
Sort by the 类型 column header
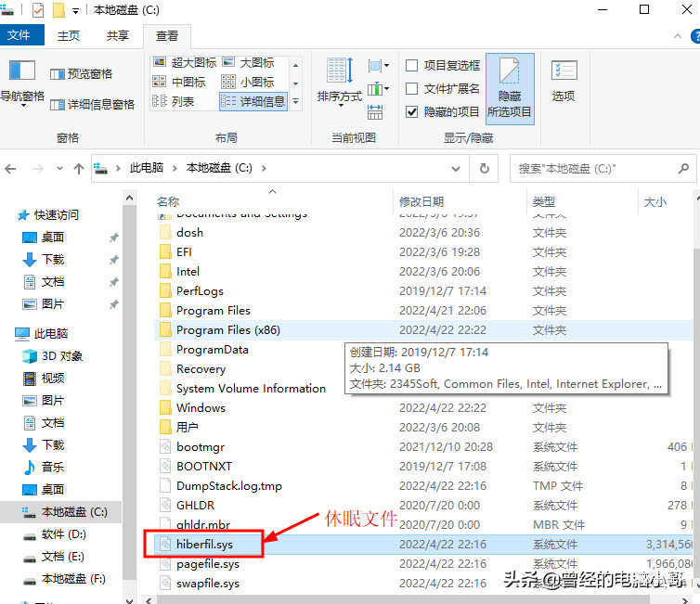pyautogui.click(x=544, y=201)
